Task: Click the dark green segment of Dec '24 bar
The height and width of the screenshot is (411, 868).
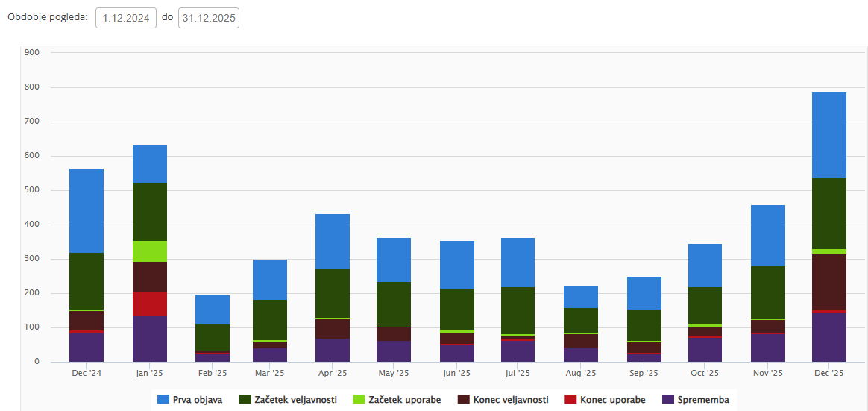Action: [87, 280]
